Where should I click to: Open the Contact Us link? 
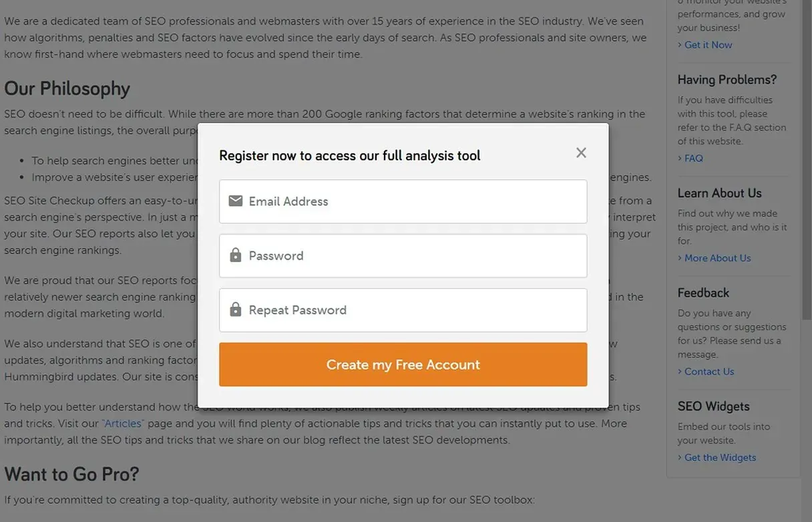point(708,372)
